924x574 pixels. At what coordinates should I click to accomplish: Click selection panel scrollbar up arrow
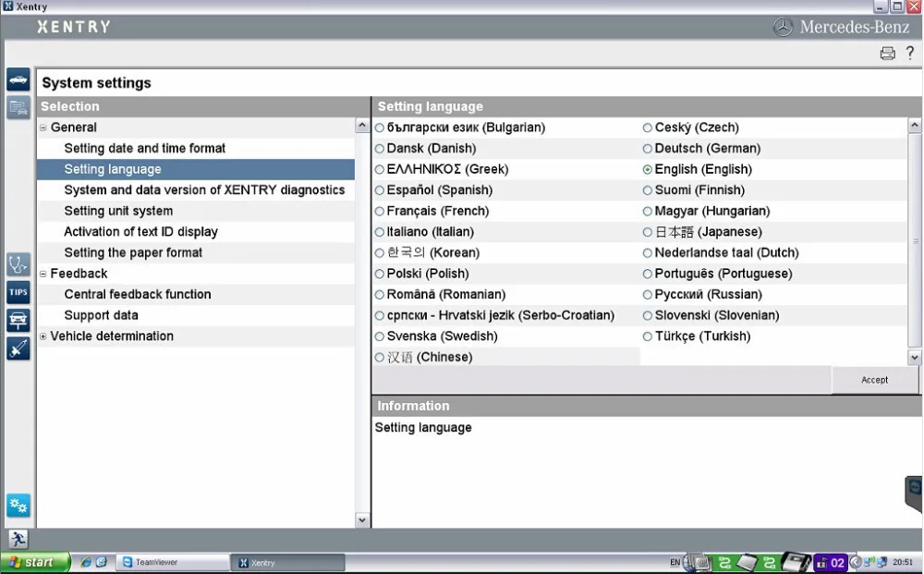tap(362, 126)
